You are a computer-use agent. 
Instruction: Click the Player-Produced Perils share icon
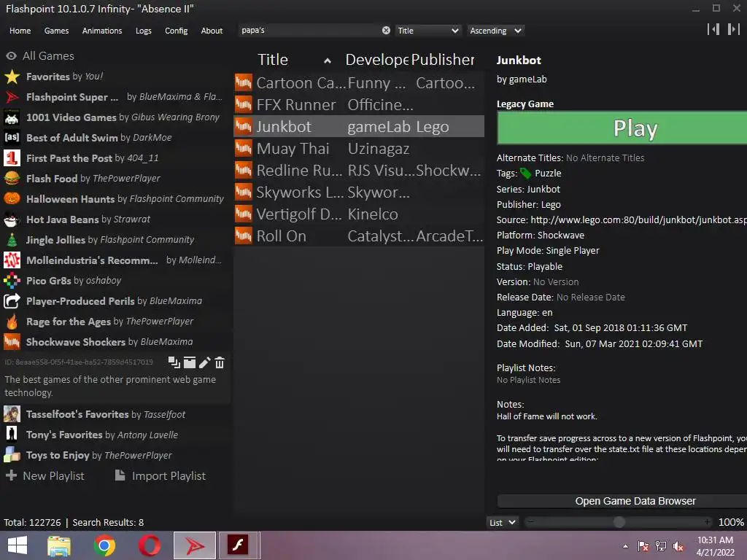[12, 301]
